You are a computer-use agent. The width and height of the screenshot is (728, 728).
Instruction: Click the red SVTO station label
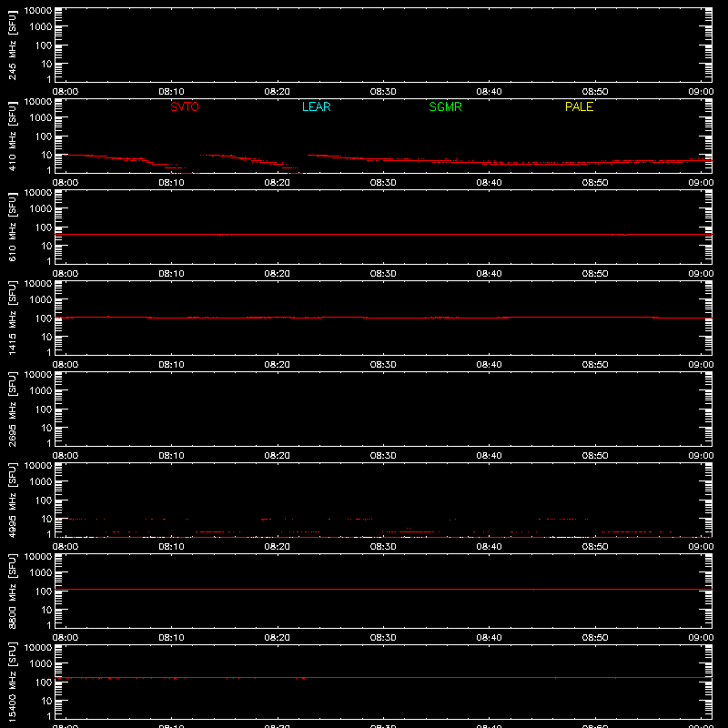click(185, 106)
